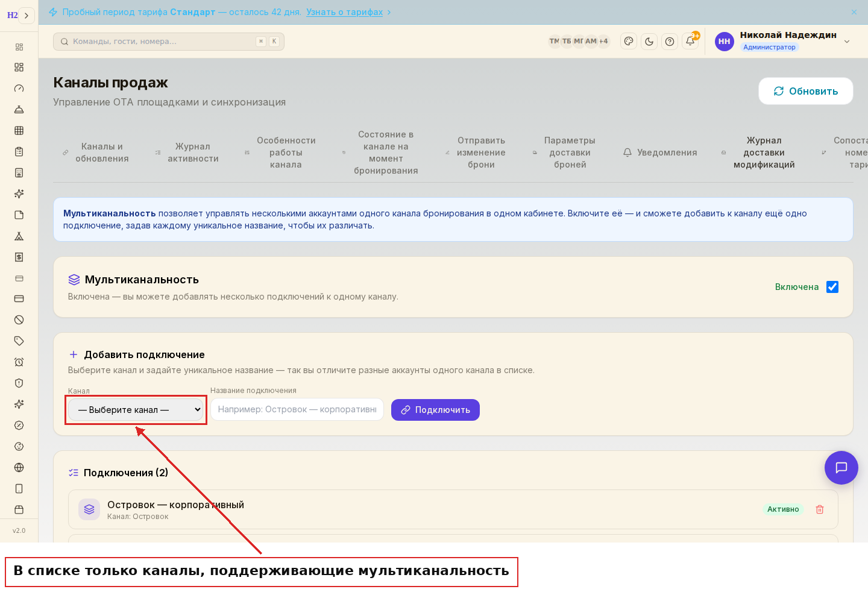Click the alarm clock icon in sidebar
868x601 pixels.
[19, 362]
